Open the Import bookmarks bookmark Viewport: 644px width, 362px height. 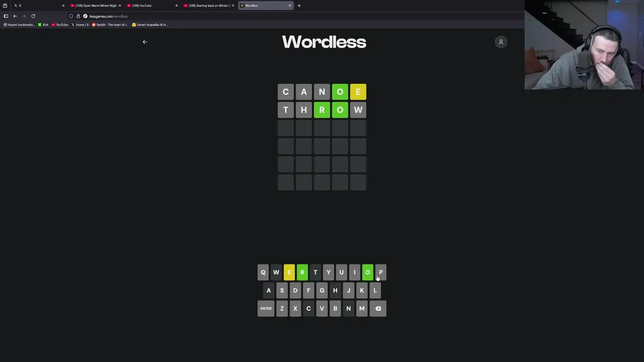click(19, 25)
